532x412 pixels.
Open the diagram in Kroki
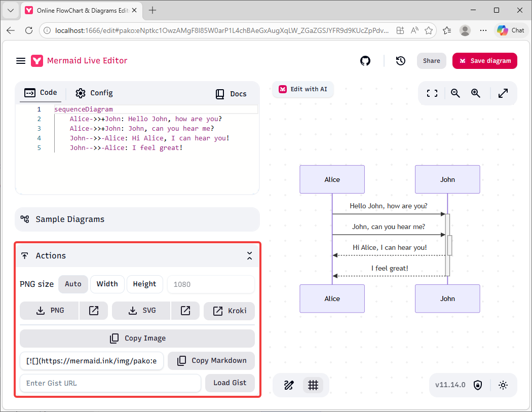(230, 311)
